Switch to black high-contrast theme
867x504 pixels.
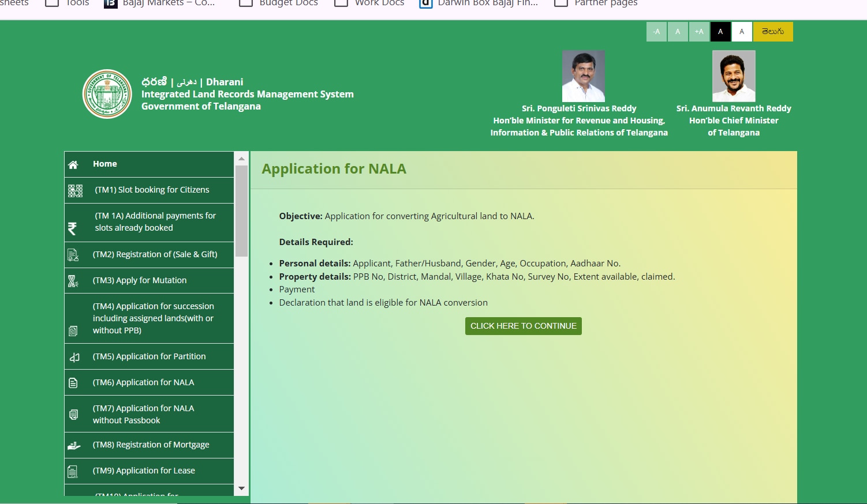coord(720,32)
